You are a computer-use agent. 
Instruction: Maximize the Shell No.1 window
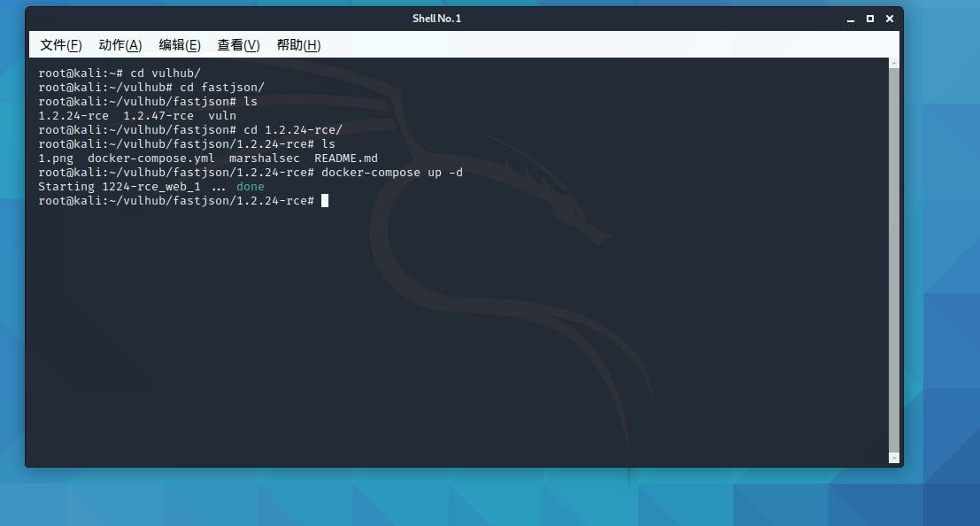(869, 19)
